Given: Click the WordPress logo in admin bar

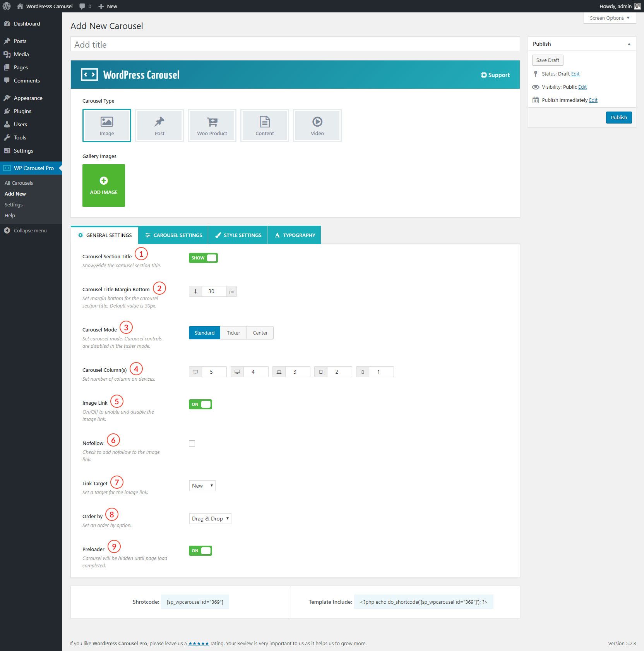Looking at the screenshot, I should click(x=7, y=6).
